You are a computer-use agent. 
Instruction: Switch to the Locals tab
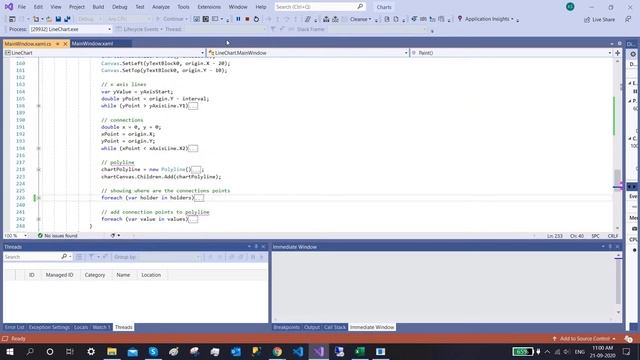pyautogui.click(x=81, y=327)
